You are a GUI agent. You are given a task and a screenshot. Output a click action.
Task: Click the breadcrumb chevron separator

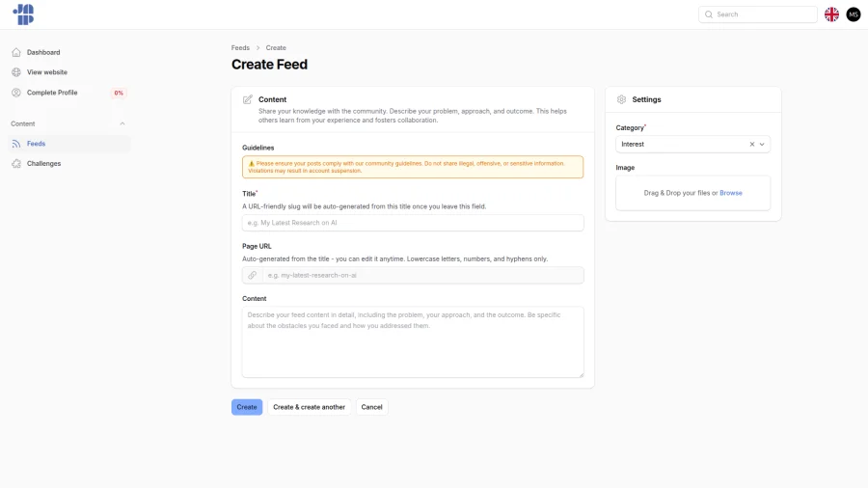point(258,48)
